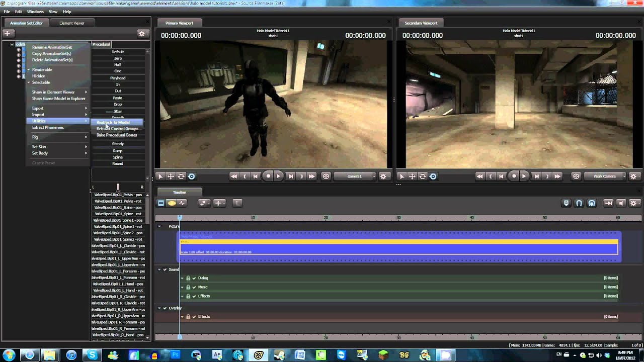Click the Playhead procedural preset
This screenshot has width=644, height=362.
pos(118,78)
